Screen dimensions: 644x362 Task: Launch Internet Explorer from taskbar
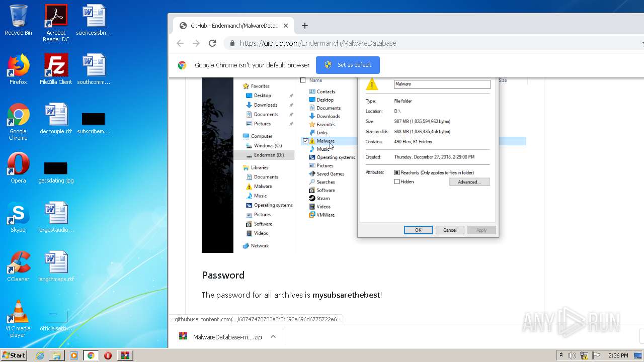(40, 355)
